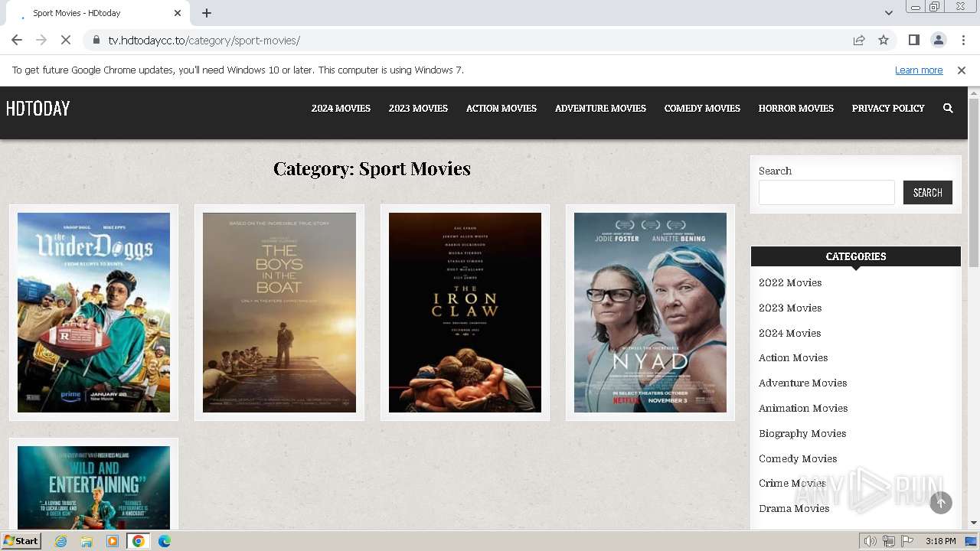Close the Sport Movies tab
Screen dimensions: 980x551
(178, 13)
